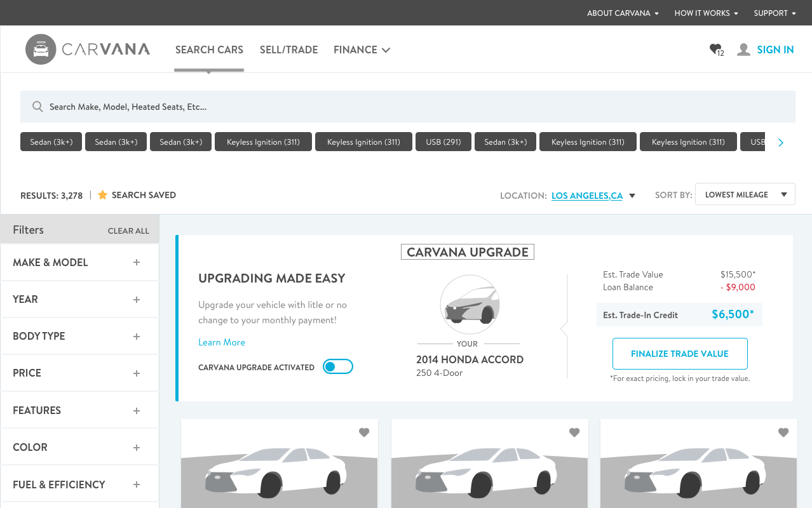Click Clear All filters
The image size is (812, 508).
click(x=128, y=231)
